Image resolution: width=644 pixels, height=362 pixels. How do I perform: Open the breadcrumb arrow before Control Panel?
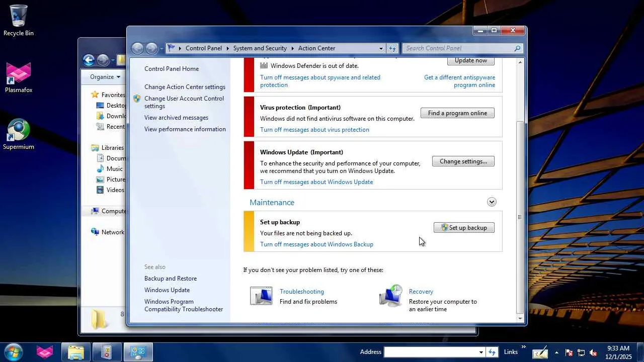click(180, 48)
